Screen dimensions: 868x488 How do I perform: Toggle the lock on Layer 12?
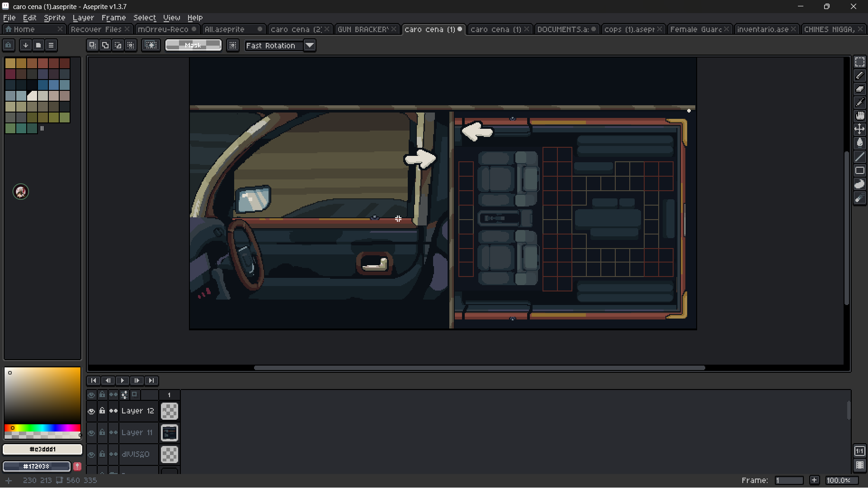tap(102, 411)
